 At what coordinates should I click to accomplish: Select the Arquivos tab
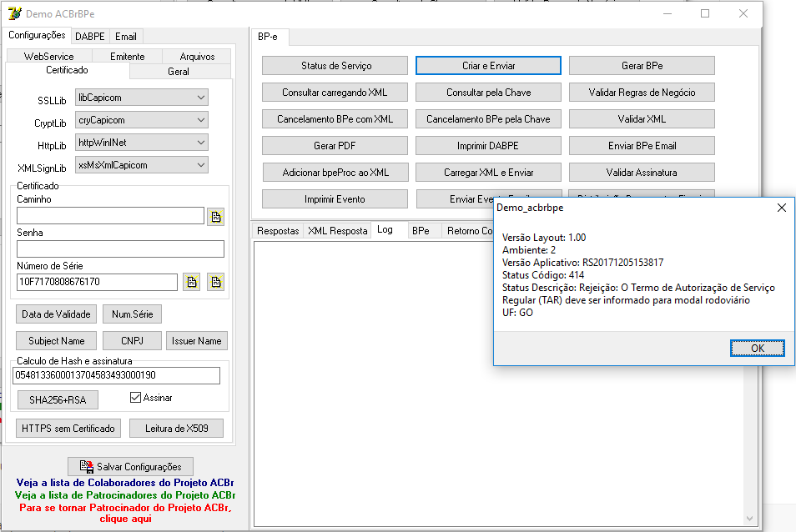pos(198,57)
